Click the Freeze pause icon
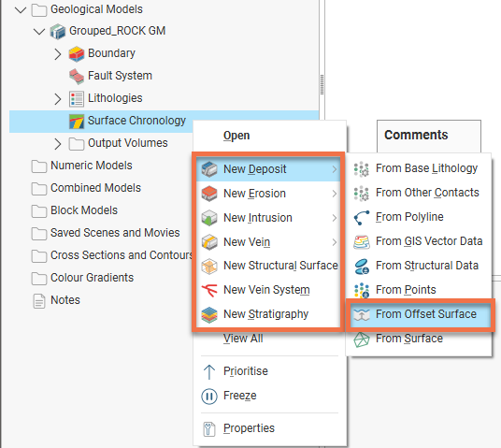This screenshot has width=501, height=448. 209,396
